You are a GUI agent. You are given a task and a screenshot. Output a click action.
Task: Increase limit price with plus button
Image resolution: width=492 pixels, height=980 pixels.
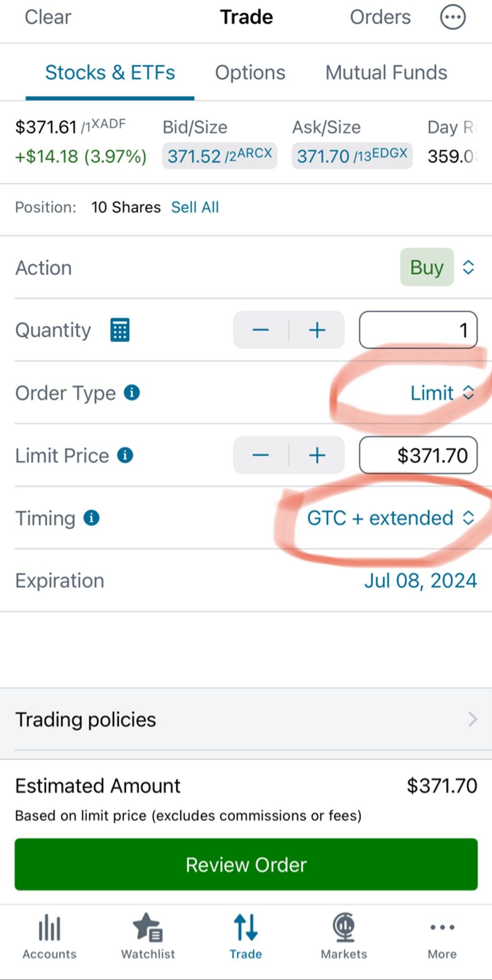317,455
